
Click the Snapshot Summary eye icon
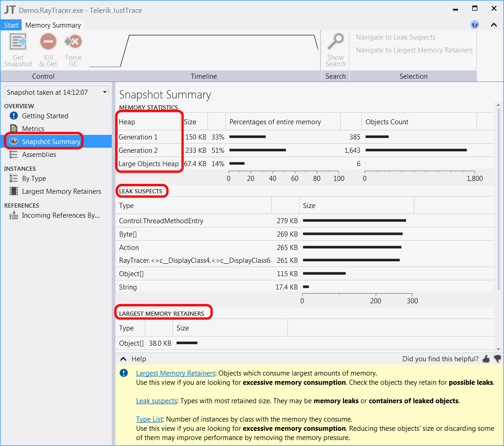coord(14,141)
